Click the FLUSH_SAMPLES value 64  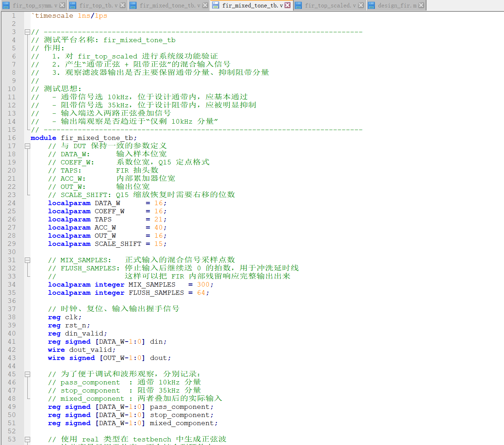pos(201,293)
